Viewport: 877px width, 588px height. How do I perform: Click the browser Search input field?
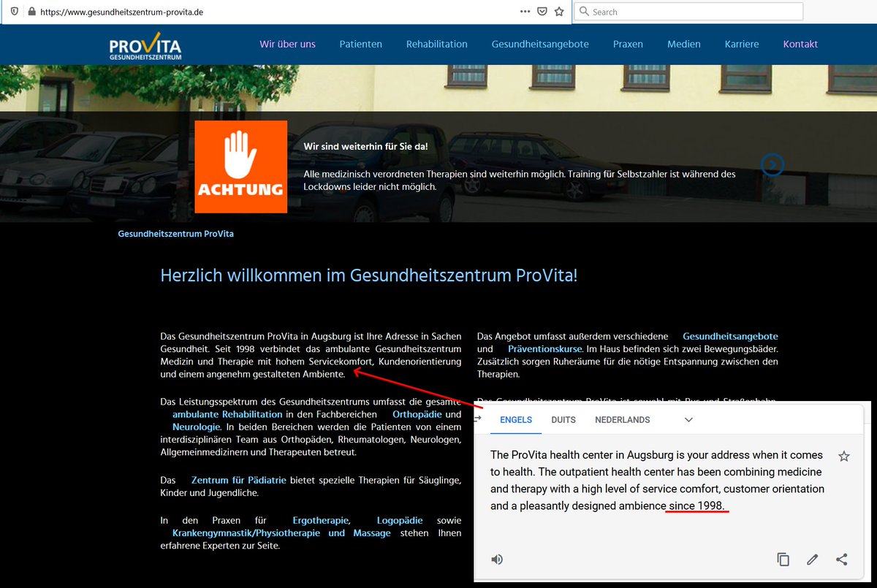pyautogui.click(x=689, y=12)
